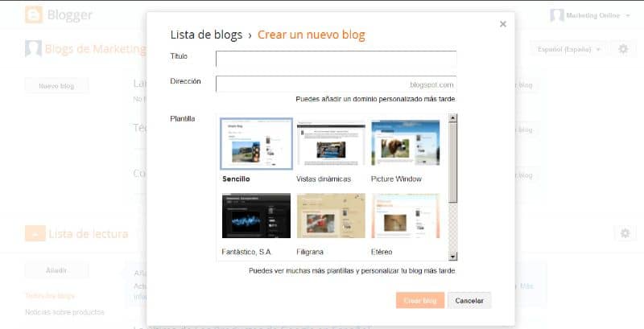The image size is (644, 329).
Task: Open the Español (España) language dropdown
Action: tap(568, 49)
